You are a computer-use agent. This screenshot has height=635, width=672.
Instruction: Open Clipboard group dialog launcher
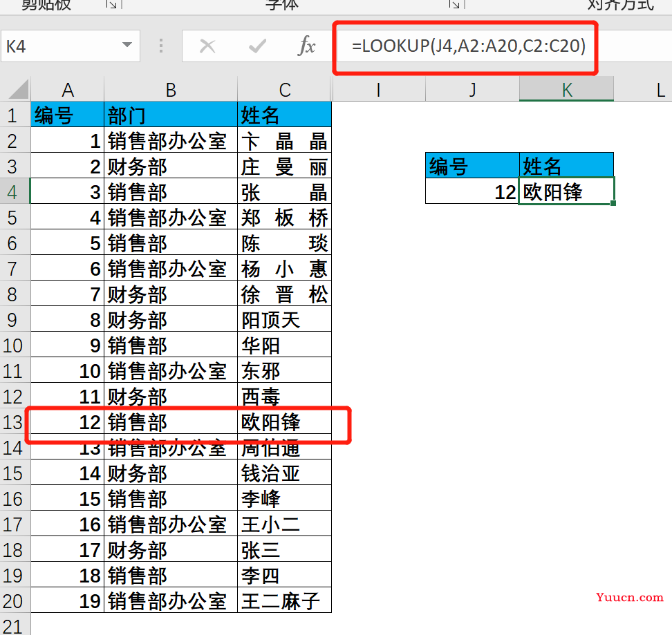(x=112, y=4)
